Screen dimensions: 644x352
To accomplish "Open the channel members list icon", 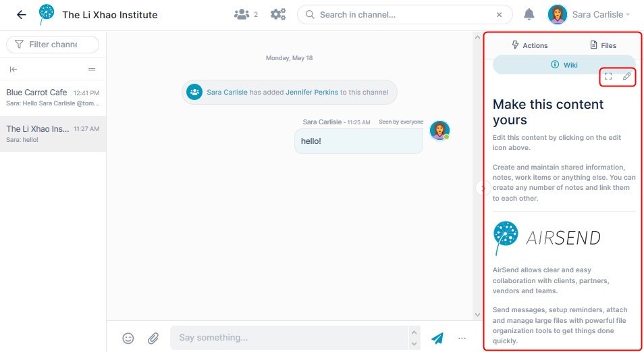I will (242, 15).
